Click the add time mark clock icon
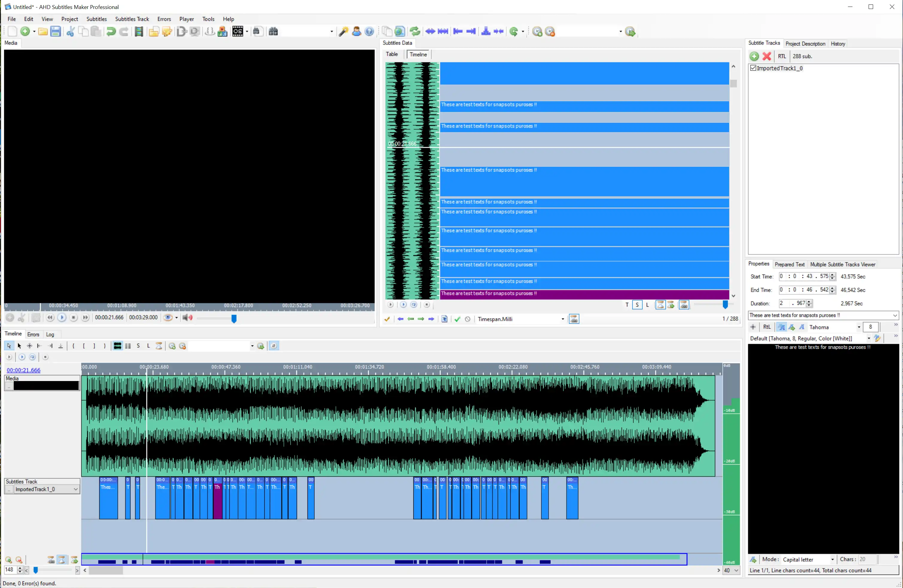This screenshot has height=588, width=903. [x=537, y=31]
